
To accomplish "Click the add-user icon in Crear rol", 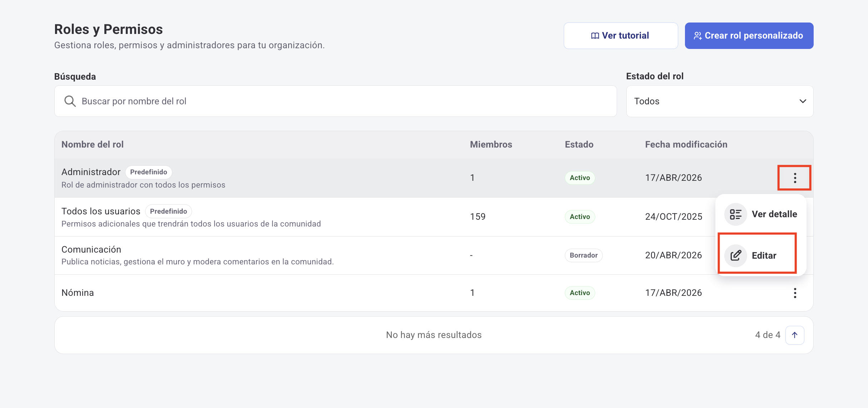I will [697, 36].
